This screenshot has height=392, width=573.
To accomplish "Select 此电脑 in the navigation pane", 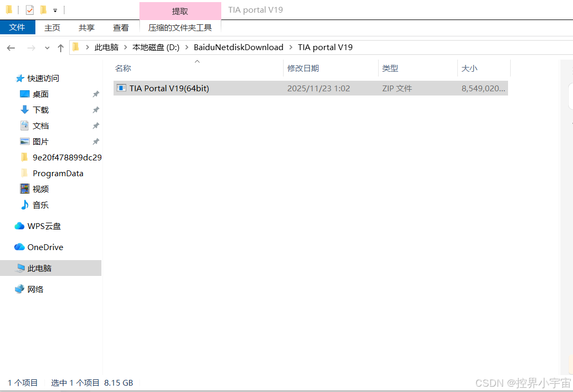I will pos(50,268).
